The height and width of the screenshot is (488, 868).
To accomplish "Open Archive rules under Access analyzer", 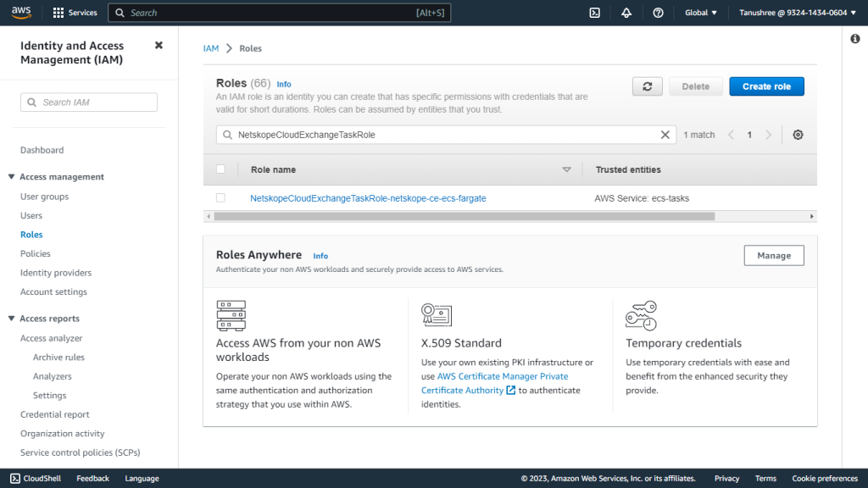I will click(x=58, y=357).
